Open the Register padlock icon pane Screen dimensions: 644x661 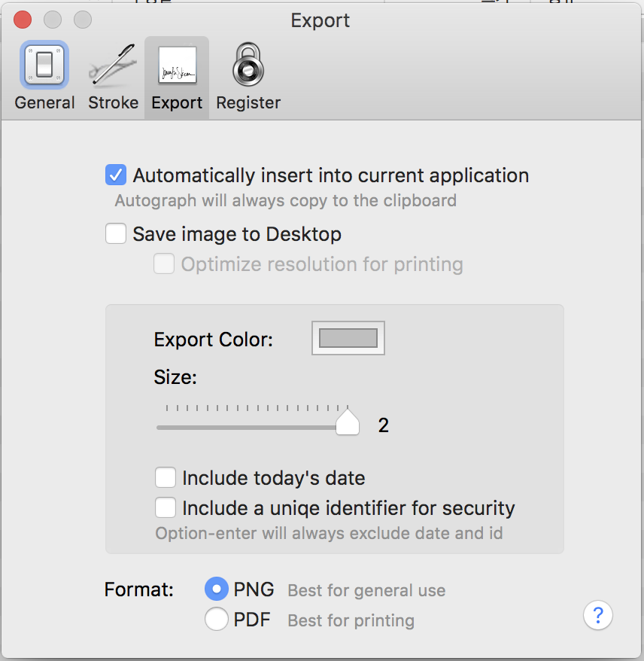[248, 64]
